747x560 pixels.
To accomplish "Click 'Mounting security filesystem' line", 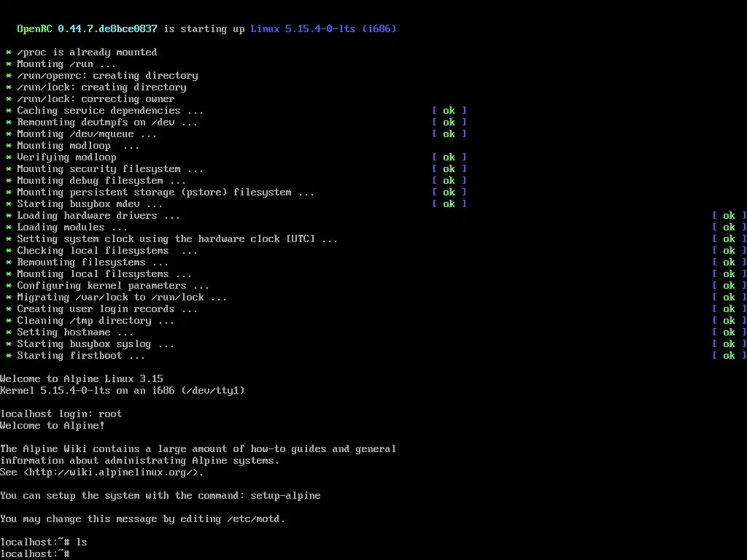I will [110, 168].
